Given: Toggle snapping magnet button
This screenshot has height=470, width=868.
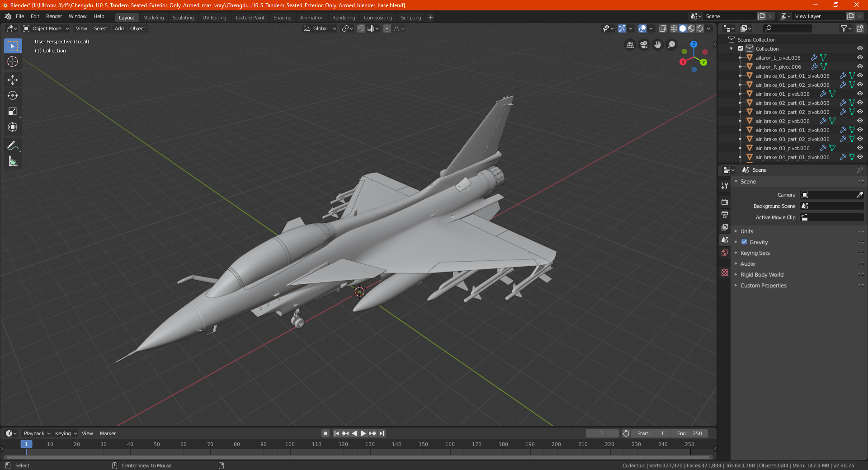Looking at the screenshot, I should coord(361,28).
